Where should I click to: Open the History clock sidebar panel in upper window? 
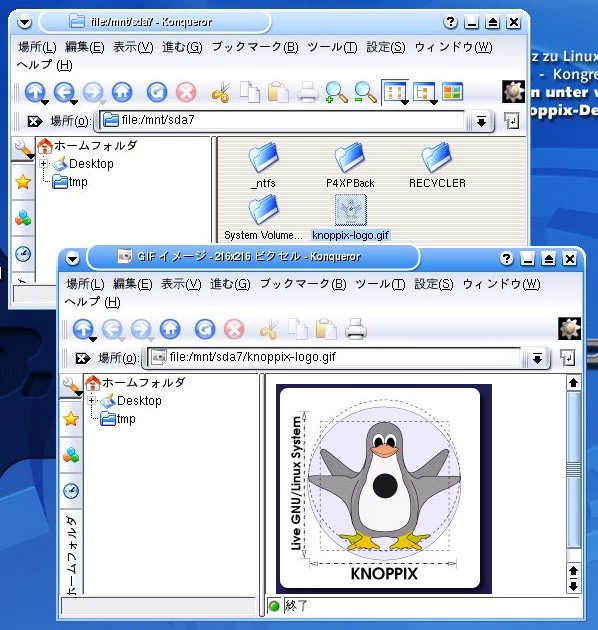point(23,254)
